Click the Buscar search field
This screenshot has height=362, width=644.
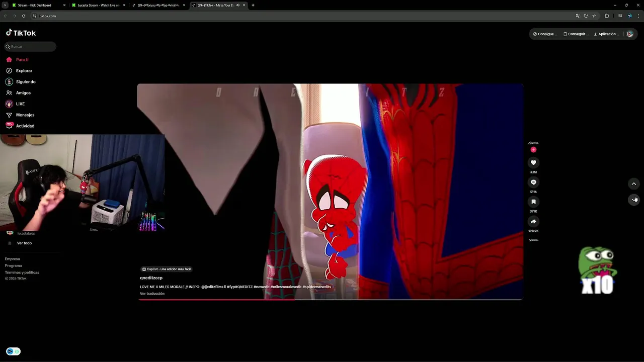pyautogui.click(x=30, y=46)
